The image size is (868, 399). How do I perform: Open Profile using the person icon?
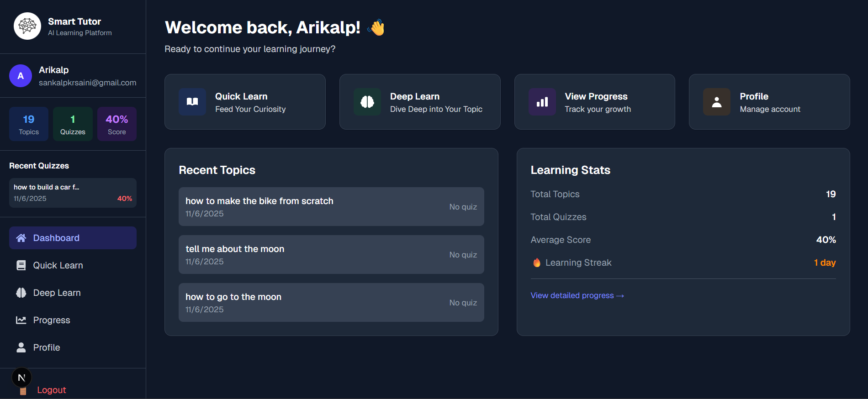click(717, 102)
